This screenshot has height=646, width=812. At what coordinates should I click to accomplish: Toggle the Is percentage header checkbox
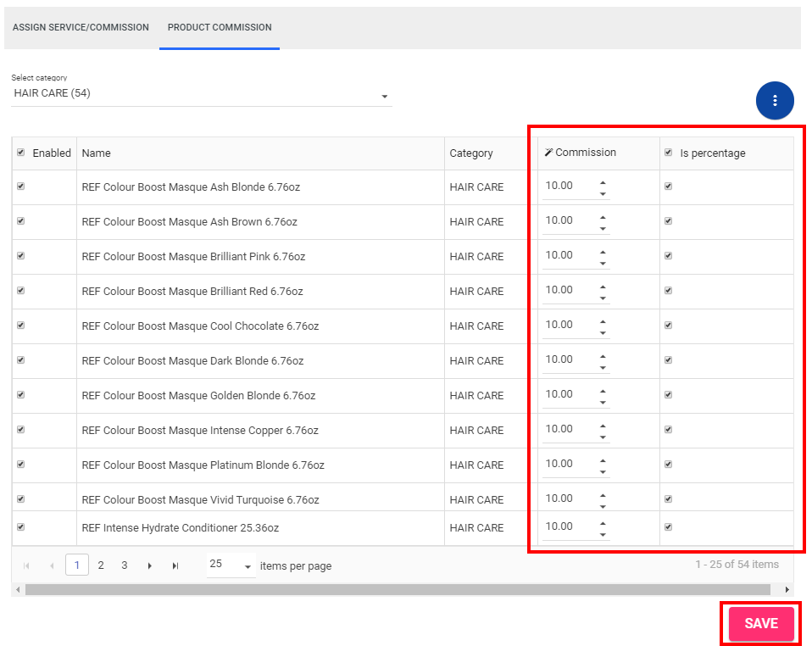click(x=668, y=153)
